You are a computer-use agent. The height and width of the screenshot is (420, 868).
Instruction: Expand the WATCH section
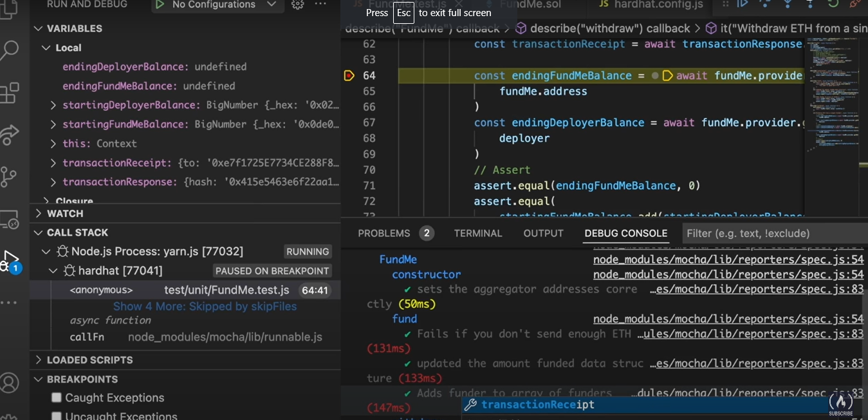[38, 213]
